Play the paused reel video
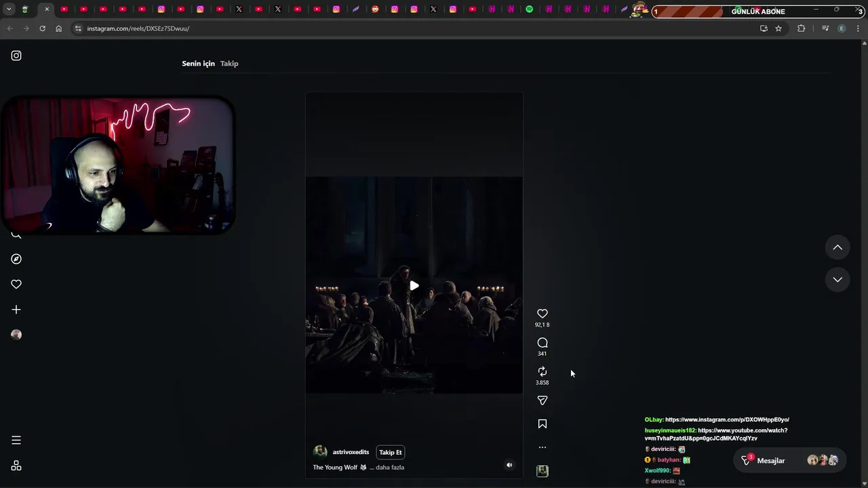This screenshot has width=868, height=488. click(414, 286)
